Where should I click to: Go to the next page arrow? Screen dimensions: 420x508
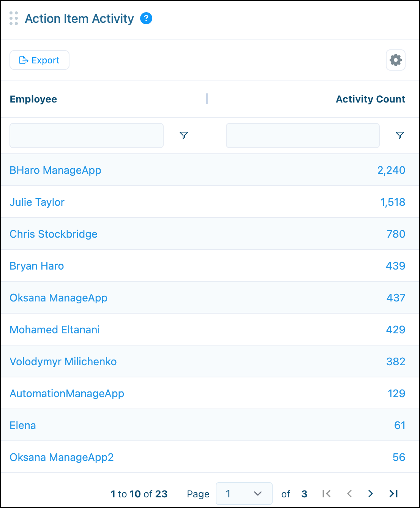point(371,494)
